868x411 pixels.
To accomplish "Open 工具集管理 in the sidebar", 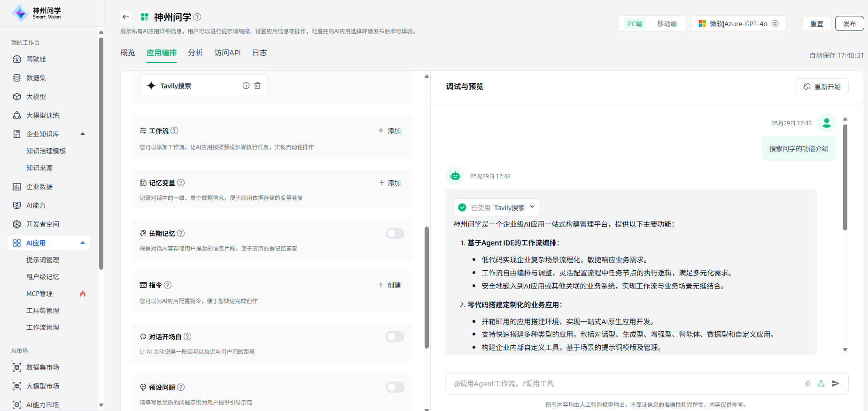I will pyautogui.click(x=43, y=311).
